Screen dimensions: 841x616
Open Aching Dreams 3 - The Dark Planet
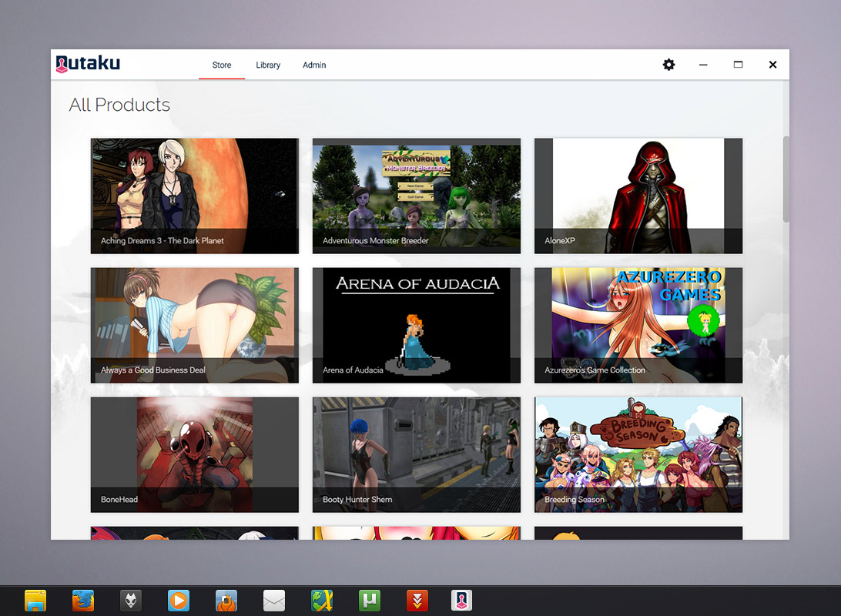[x=195, y=196]
